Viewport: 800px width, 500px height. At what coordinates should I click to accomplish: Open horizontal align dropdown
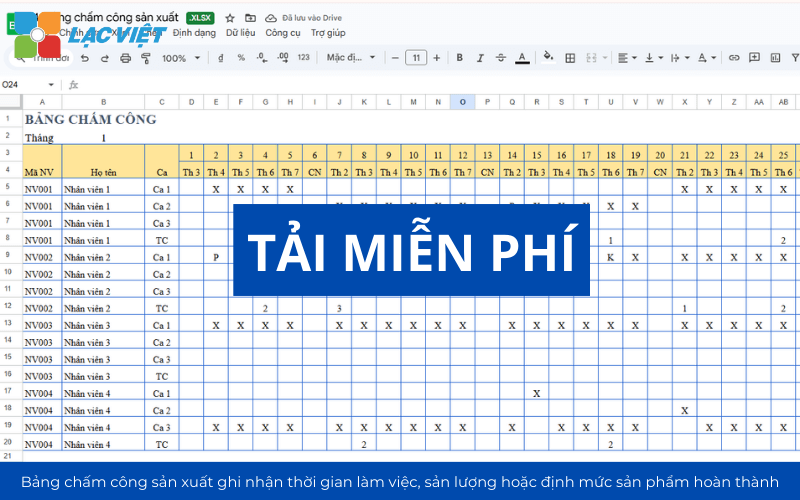(627, 58)
